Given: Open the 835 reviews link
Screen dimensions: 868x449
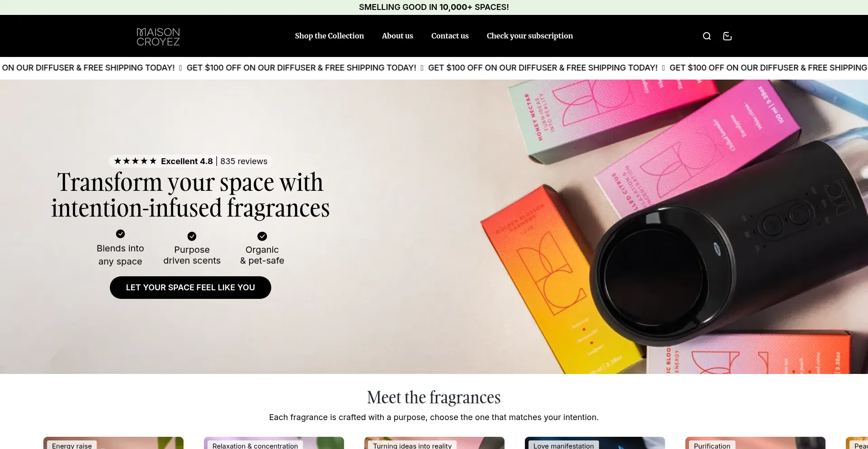Looking at the screenshot, I should [x=244, y=161].
